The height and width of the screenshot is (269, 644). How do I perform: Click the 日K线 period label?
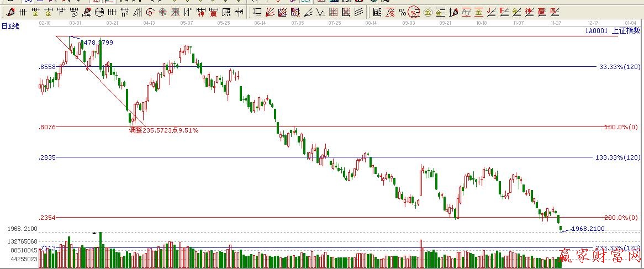click(11, 27)
